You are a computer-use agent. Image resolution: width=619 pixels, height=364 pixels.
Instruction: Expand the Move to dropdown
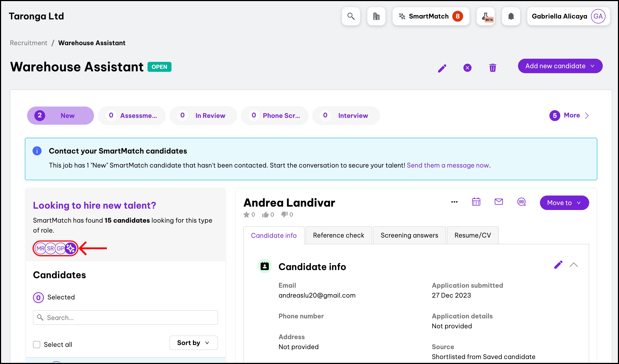(x=564, y=203)
